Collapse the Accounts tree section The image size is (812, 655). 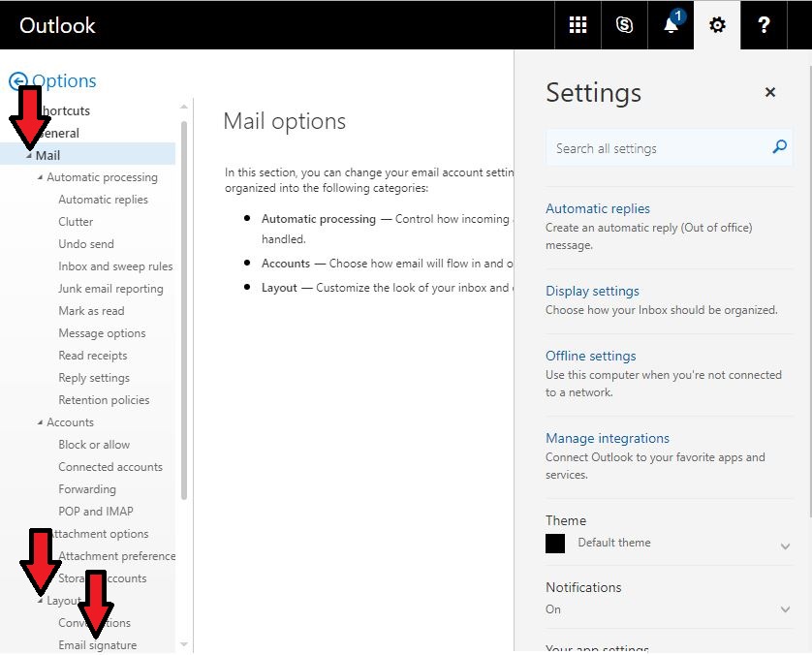tap(40, 422)
